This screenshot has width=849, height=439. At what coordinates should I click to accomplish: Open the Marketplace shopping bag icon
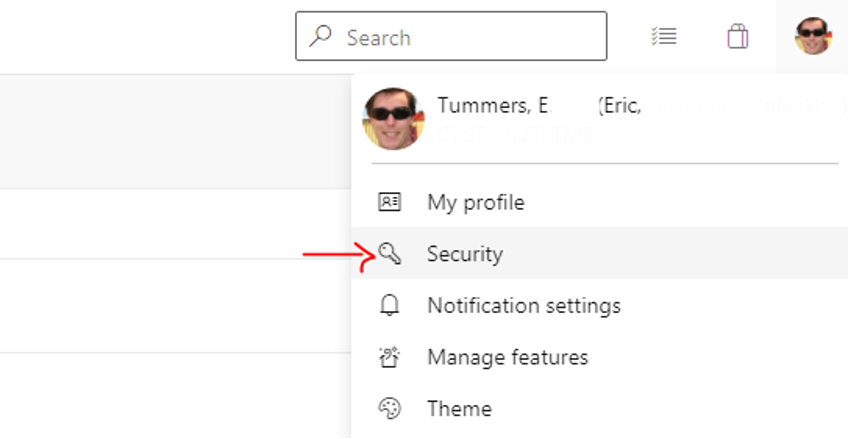[738, 37]
